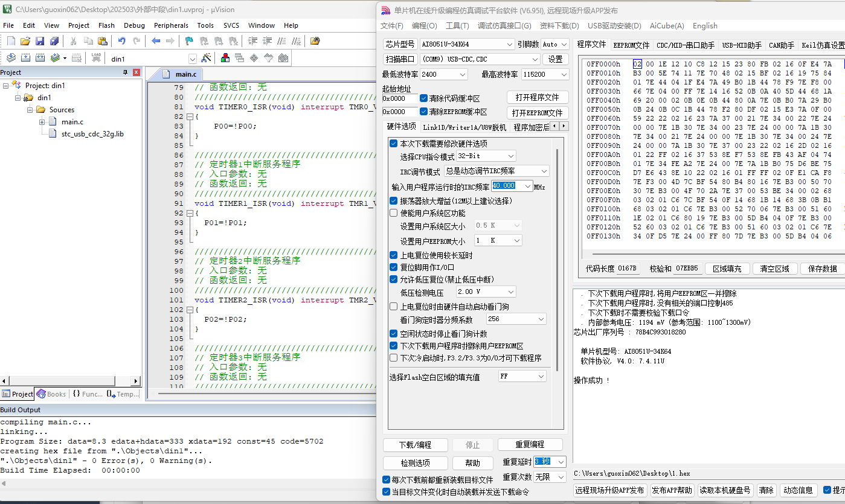Image resolution: width=845 pixels, height=504 pixels.
Task: Switch to Books tab in Project panel
Action: pyautogui.click(x=51, y=394)
